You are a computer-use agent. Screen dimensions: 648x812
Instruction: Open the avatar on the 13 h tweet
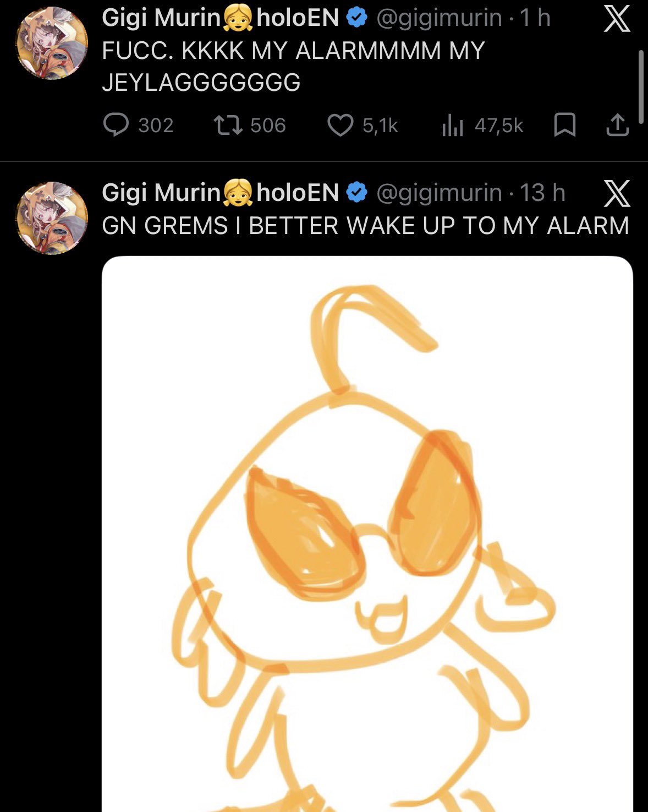click(x=52, y=217)
